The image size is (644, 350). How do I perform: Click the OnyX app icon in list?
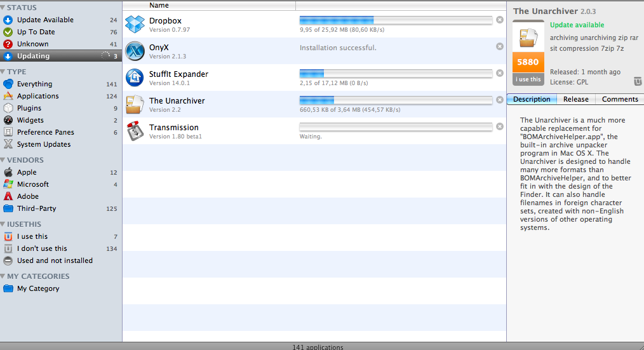(135, 51)
